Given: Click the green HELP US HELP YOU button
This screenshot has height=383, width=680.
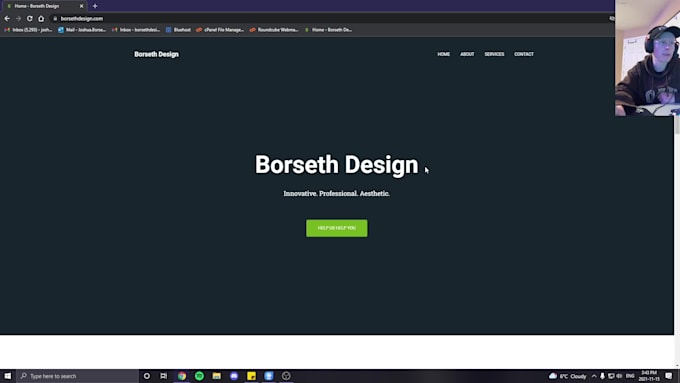Looking at the screenshot, I should pyautogui.click(x=337, y=228).
